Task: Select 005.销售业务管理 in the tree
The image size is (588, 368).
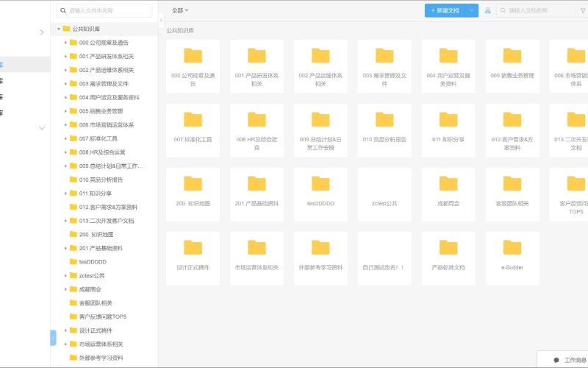Action: 101,111
